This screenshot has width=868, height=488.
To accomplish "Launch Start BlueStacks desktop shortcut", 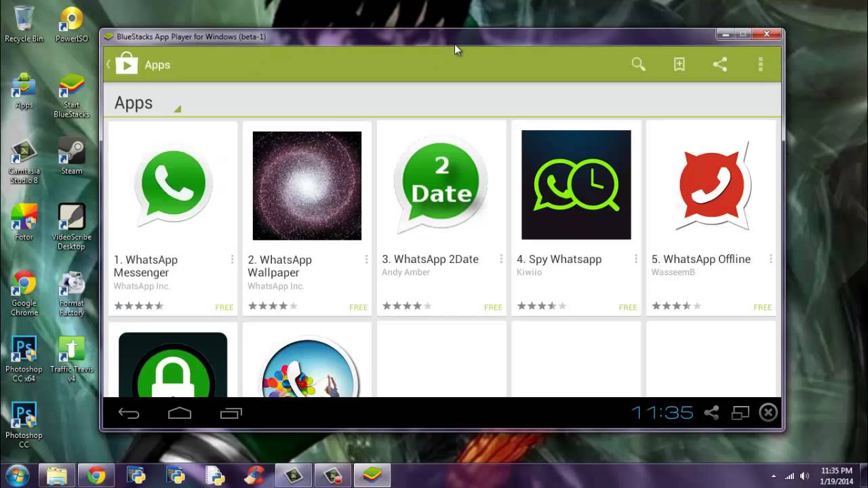I will (x=71, y=96).
